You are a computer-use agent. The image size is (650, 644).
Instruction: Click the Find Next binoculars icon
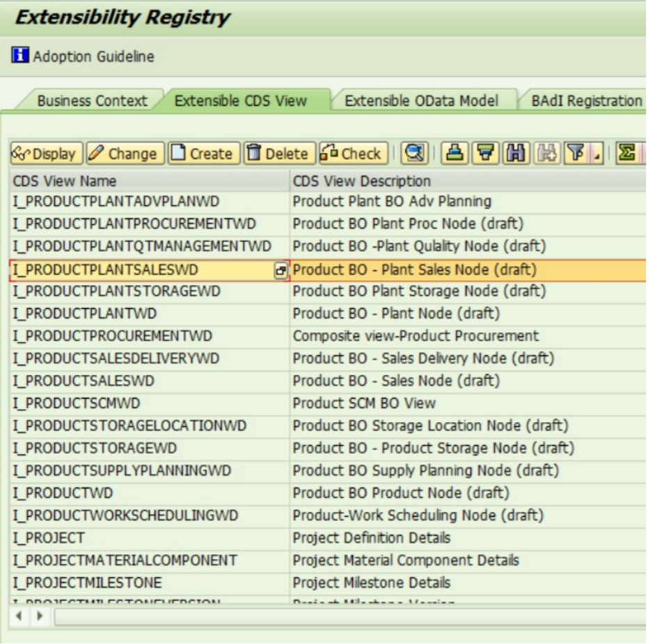[546, 153]
